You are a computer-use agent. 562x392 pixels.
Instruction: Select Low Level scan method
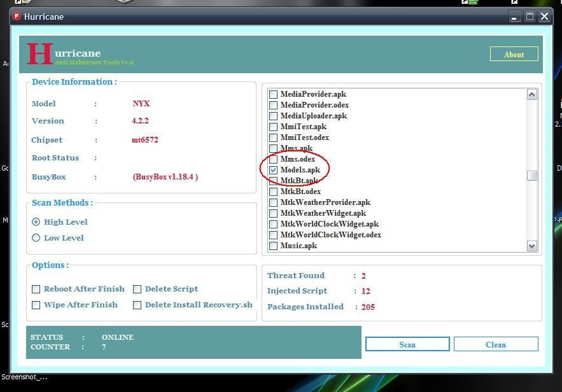[x=36, y=238]
